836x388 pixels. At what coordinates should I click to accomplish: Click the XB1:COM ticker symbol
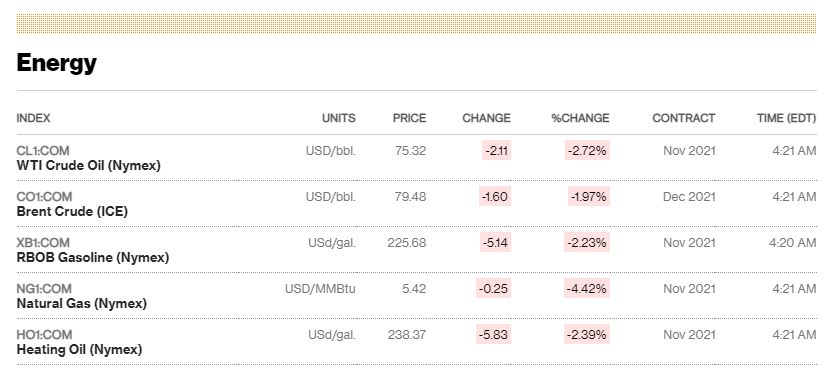[43, 242]
